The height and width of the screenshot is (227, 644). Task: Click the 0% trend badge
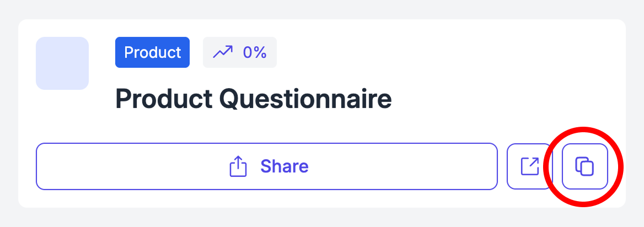pos(240,52)
